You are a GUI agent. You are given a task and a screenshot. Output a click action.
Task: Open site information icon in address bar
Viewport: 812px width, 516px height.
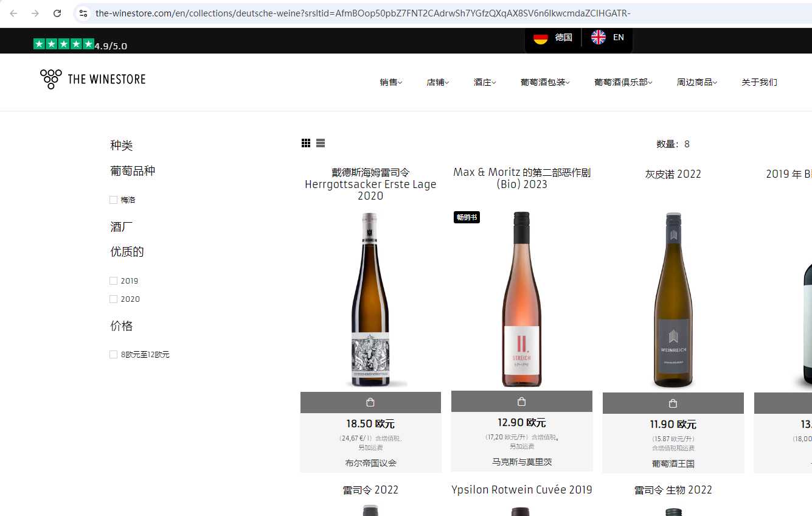(83, 13)
